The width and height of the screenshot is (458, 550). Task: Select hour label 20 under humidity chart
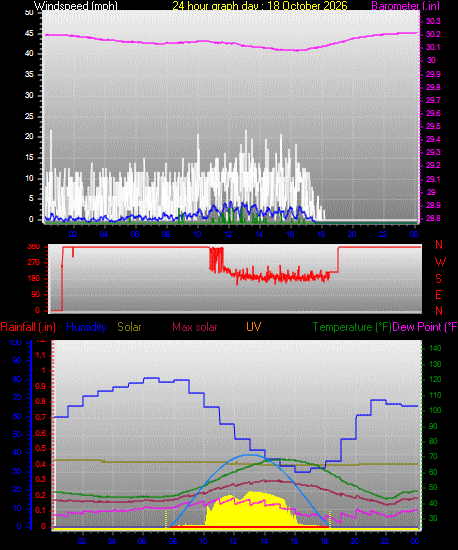[355, 541]
